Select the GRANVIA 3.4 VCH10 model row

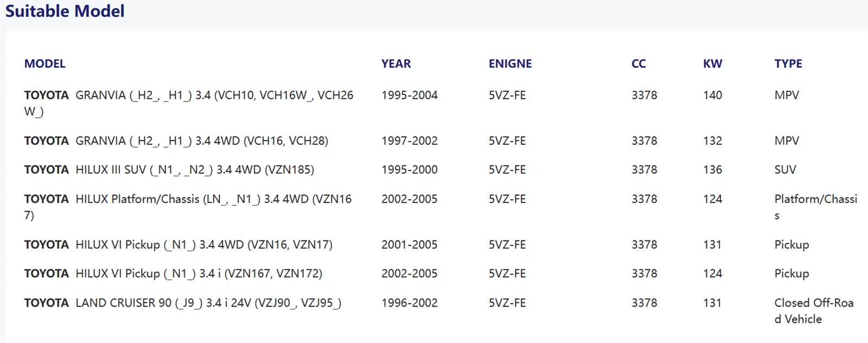point(441,103)
